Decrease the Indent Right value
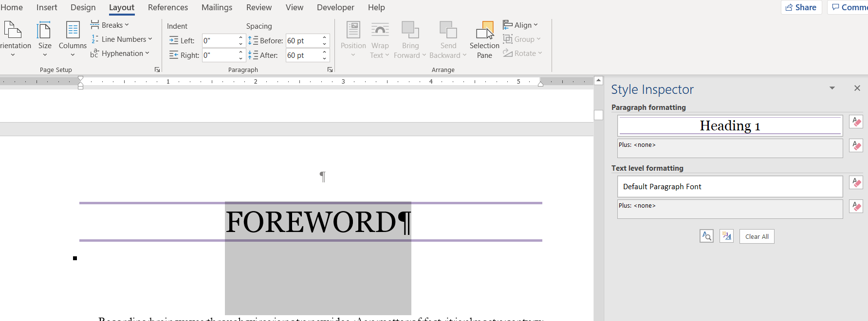Image resolution: width=868 pixels, height=321 pixels. coord(240,58)
